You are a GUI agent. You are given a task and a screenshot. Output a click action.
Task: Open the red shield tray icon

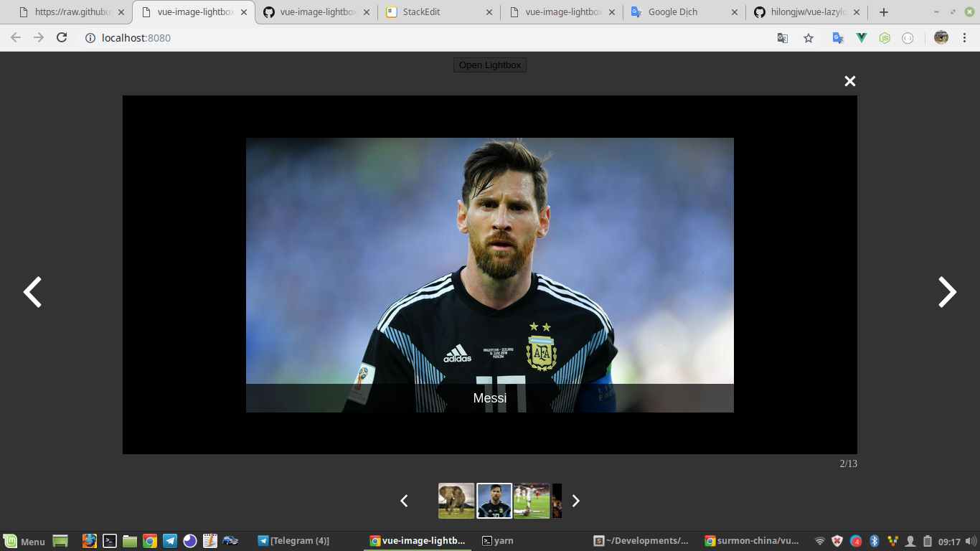pos(837,541)
